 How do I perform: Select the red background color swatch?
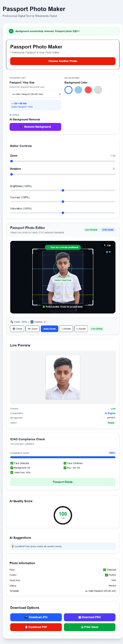click(88, 90)
